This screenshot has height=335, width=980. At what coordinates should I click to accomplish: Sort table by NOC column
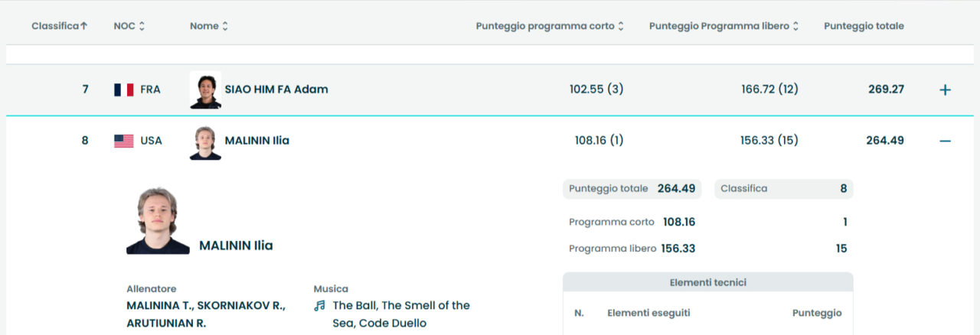pyautogui.click(x=129, y=26)
